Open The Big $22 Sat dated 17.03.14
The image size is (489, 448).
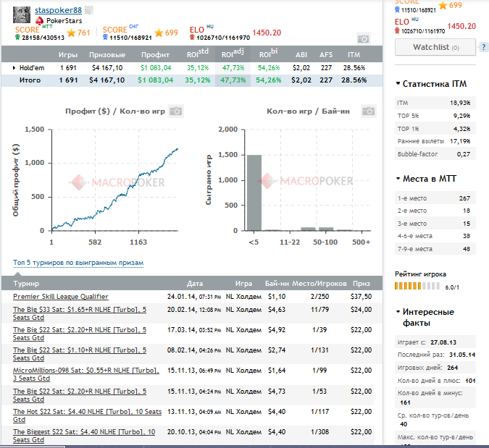(80, 334)
